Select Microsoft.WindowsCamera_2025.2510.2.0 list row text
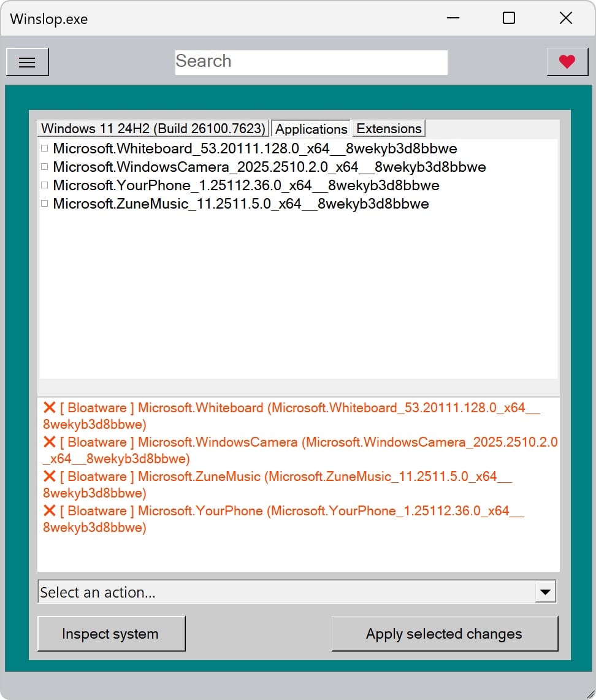 pyautogui.click(x=269, y=166)
